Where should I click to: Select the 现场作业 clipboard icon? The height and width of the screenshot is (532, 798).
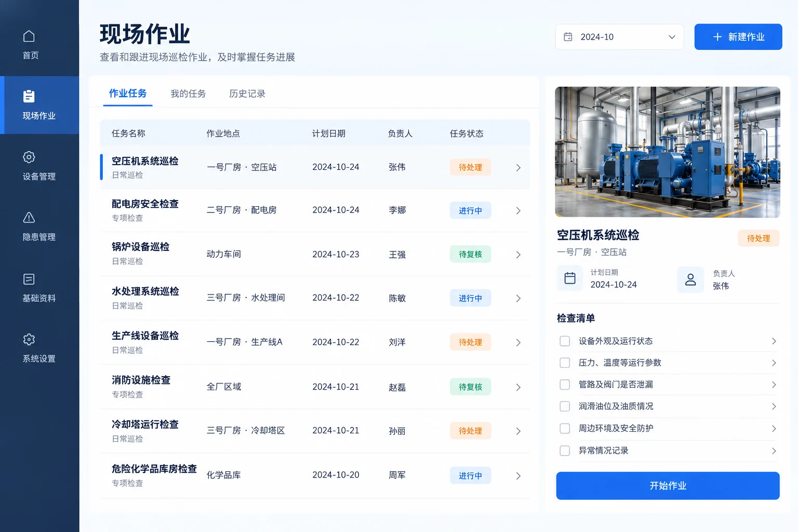coord(29,96)
